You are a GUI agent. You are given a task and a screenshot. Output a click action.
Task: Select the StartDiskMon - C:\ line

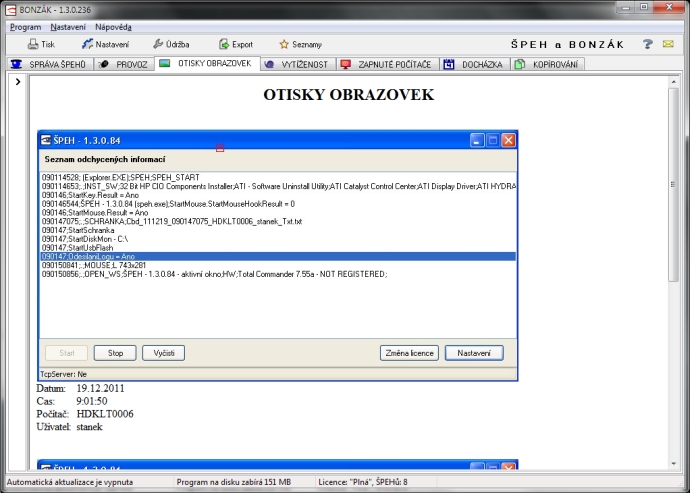point(85,239)
